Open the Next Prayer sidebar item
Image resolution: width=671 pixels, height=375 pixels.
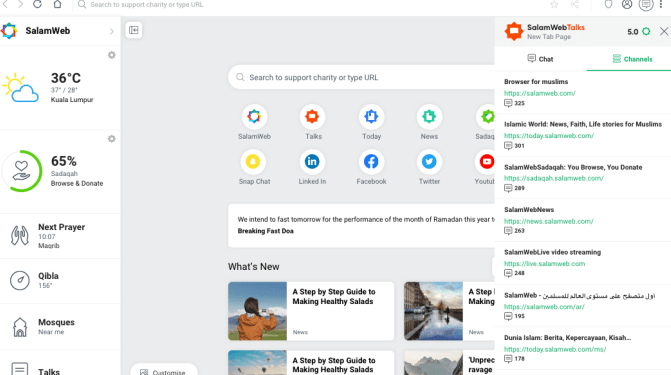[60, 236]
